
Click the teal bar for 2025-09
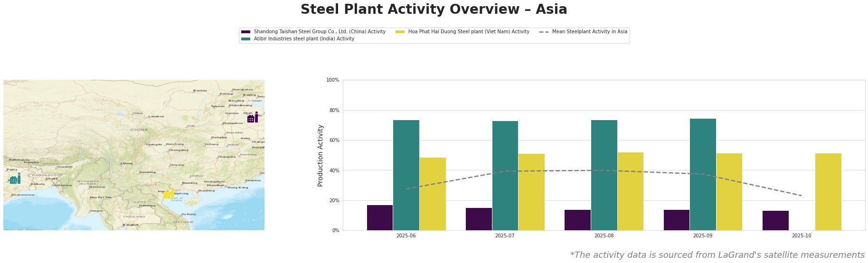(x=703, y=174)
